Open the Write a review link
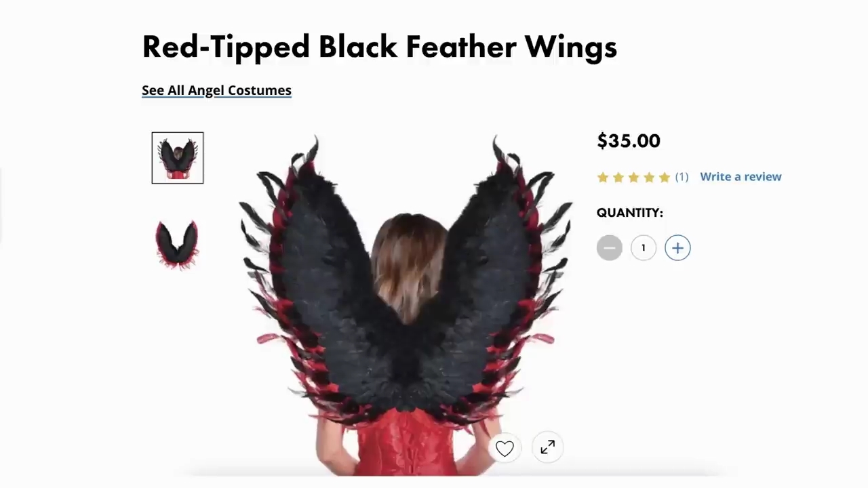868x488 pixels. tap(741, 177)
